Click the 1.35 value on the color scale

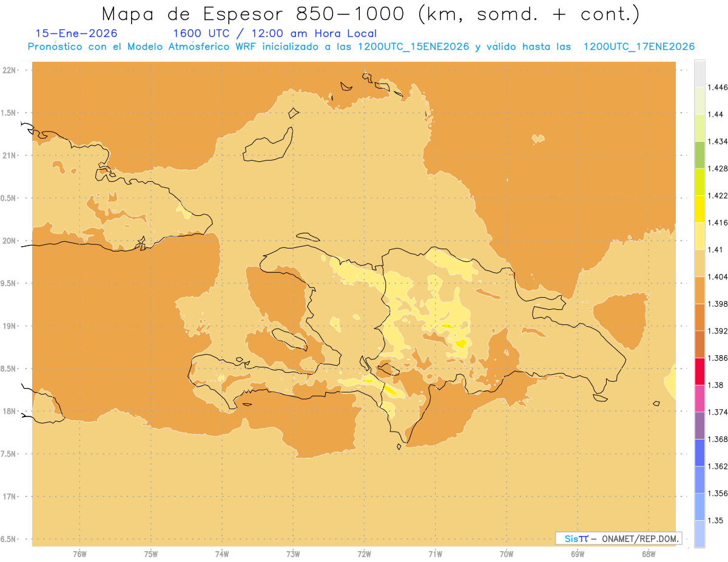coord(715,520)
